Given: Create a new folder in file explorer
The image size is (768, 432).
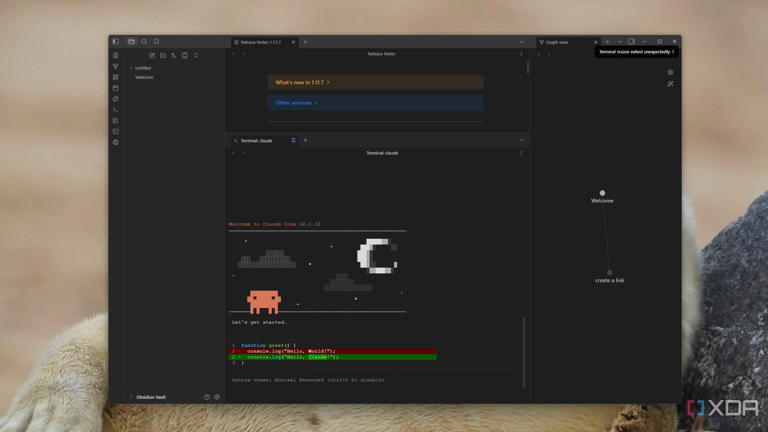Looking at the screenshot, I should click(163, 55).
